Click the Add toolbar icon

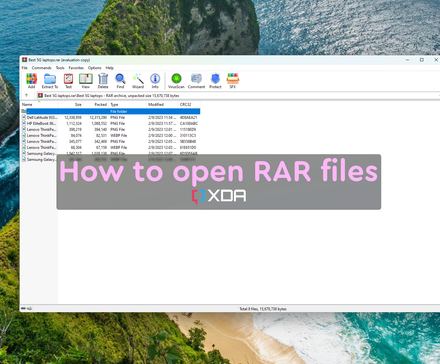[31, 81]
